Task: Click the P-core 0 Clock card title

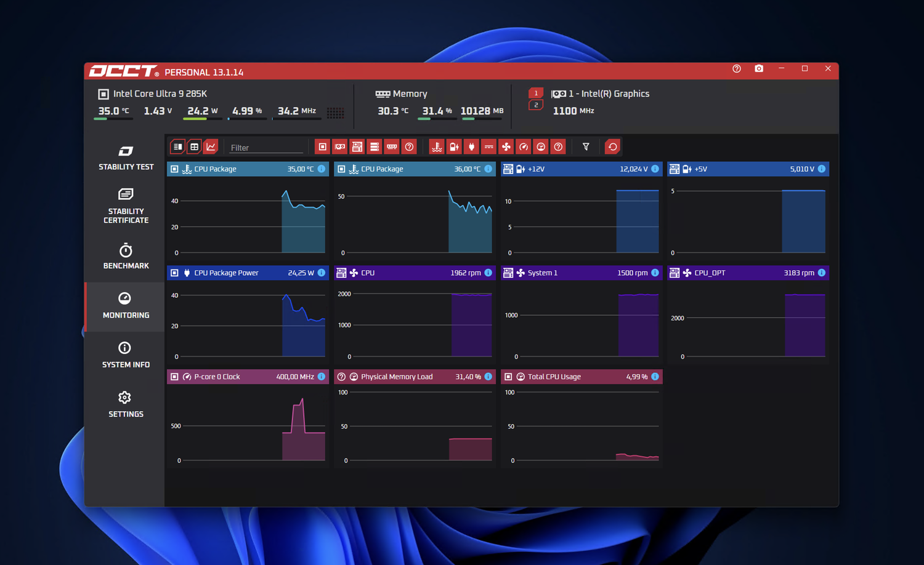Action: [217, 377]
